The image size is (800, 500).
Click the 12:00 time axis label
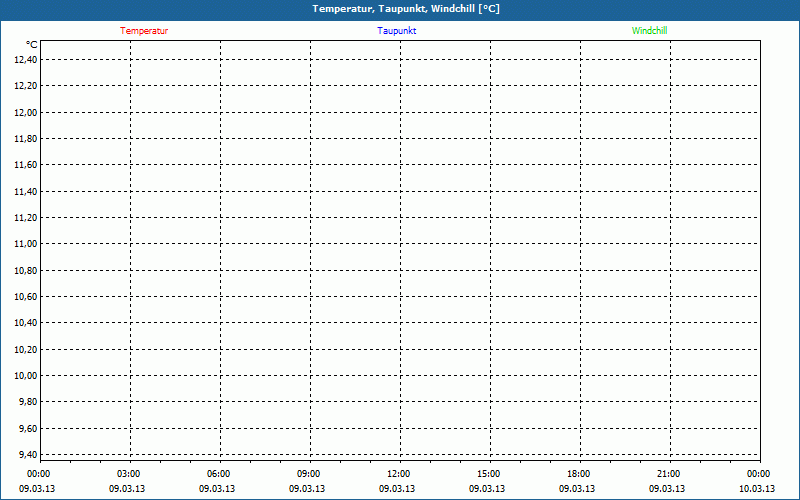(x=398, y=474)
